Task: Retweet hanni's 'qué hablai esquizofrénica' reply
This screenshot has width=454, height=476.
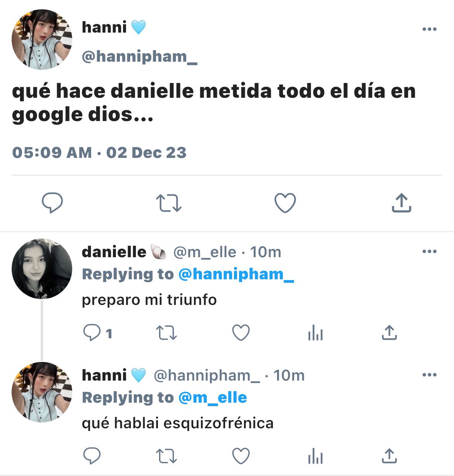Action: [166, 456]
